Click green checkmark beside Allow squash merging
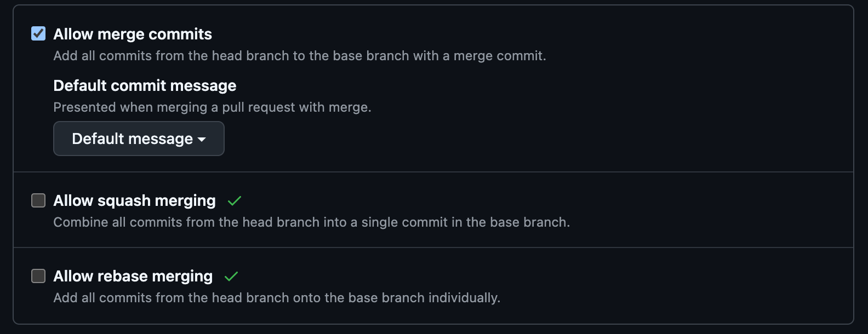Viewport: 868px width, 334px height. pyautogui.click(x=235, y=201)
